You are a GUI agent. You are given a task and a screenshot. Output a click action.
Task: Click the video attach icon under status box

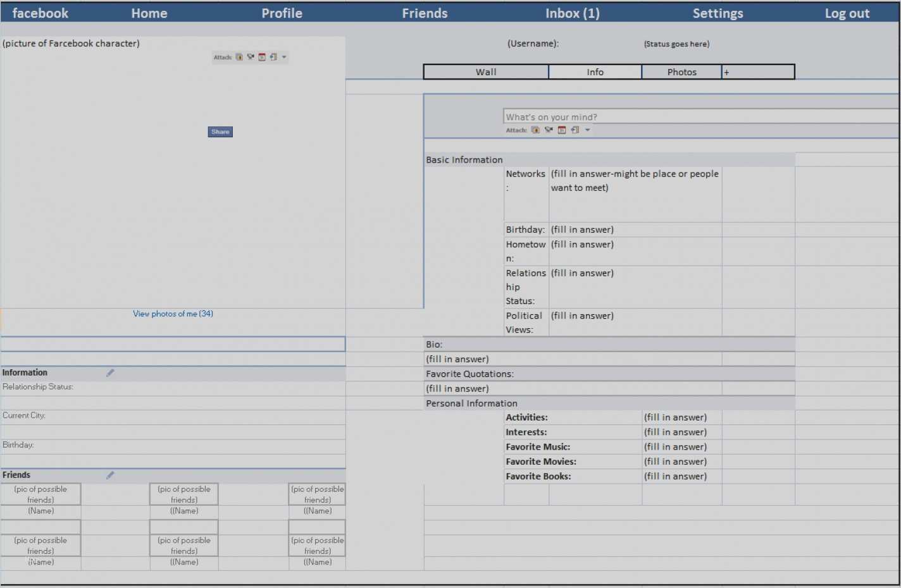tap(549, 130)
